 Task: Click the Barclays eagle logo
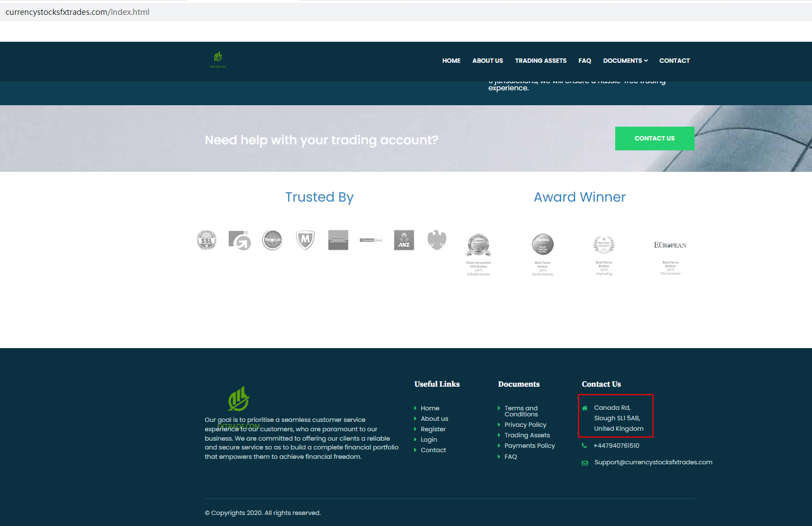point(437,240)
